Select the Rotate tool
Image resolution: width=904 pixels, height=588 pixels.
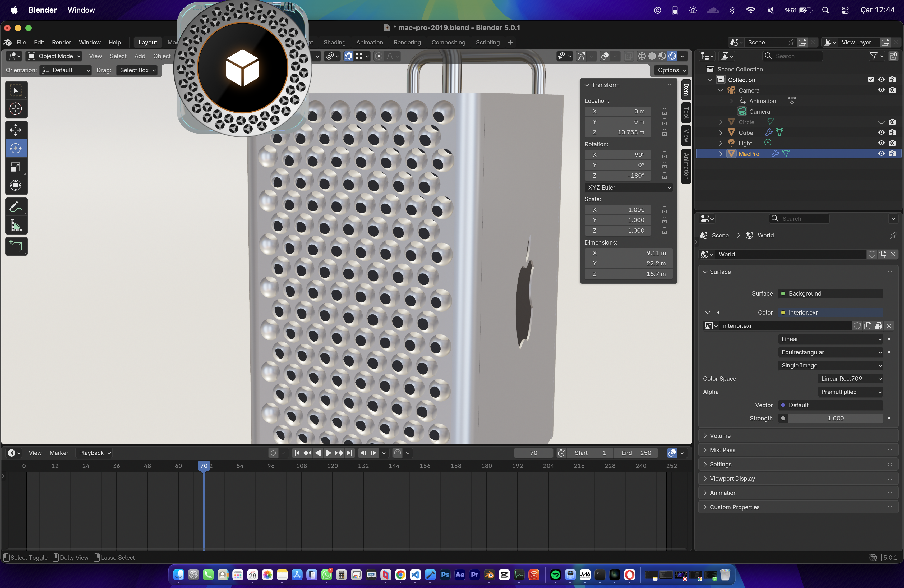(16, 148)
